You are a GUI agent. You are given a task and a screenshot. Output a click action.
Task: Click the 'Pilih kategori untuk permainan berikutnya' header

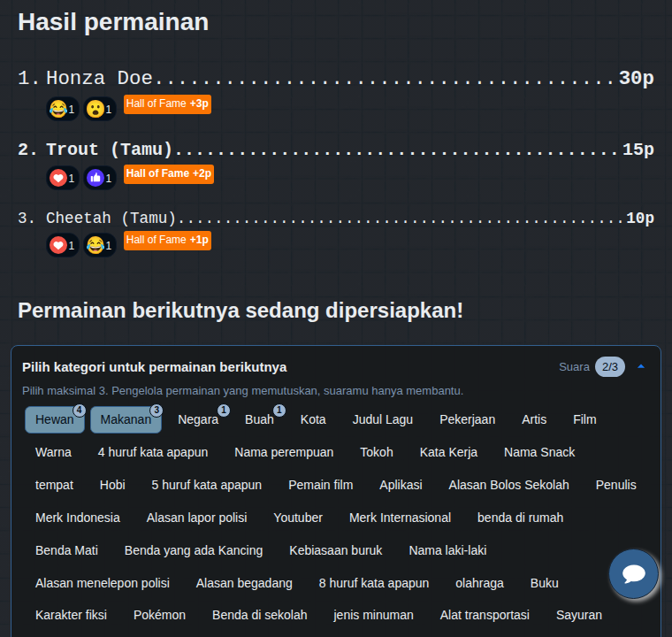tap(154, 367)
